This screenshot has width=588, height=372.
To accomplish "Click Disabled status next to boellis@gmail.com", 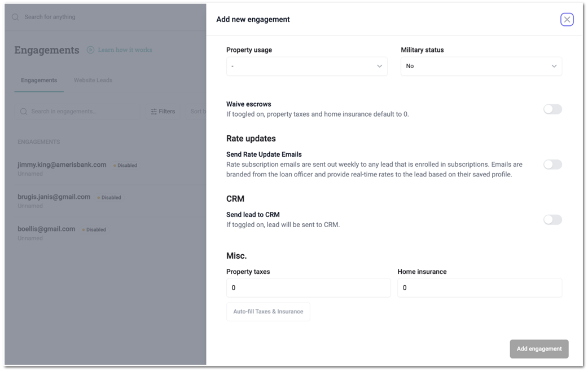I will 94,229.
